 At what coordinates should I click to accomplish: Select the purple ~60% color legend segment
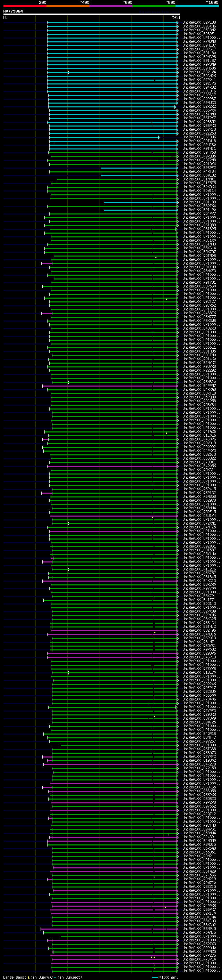tap(111, 6)
